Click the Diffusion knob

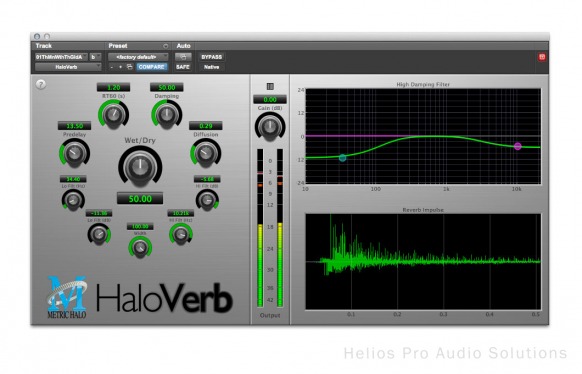pyautogui.click(x=206, y=153)
